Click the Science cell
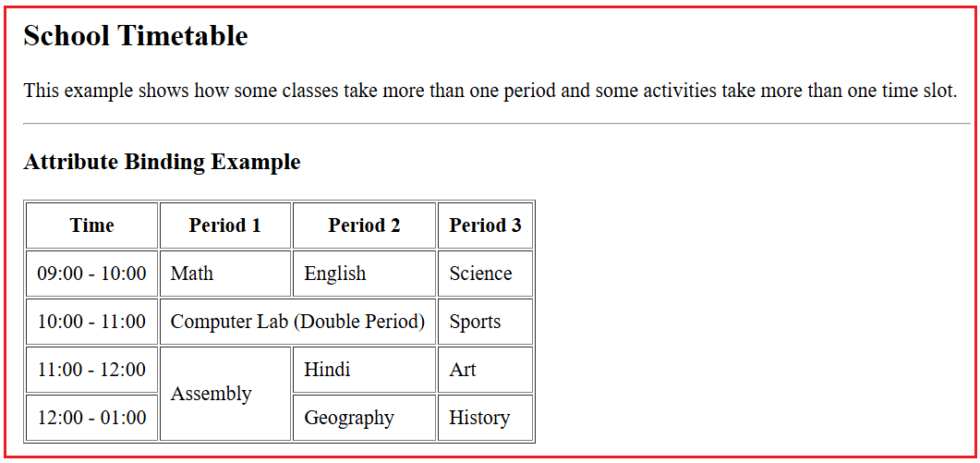The height and width of the screenshot is (463, 980). (485, 274)
